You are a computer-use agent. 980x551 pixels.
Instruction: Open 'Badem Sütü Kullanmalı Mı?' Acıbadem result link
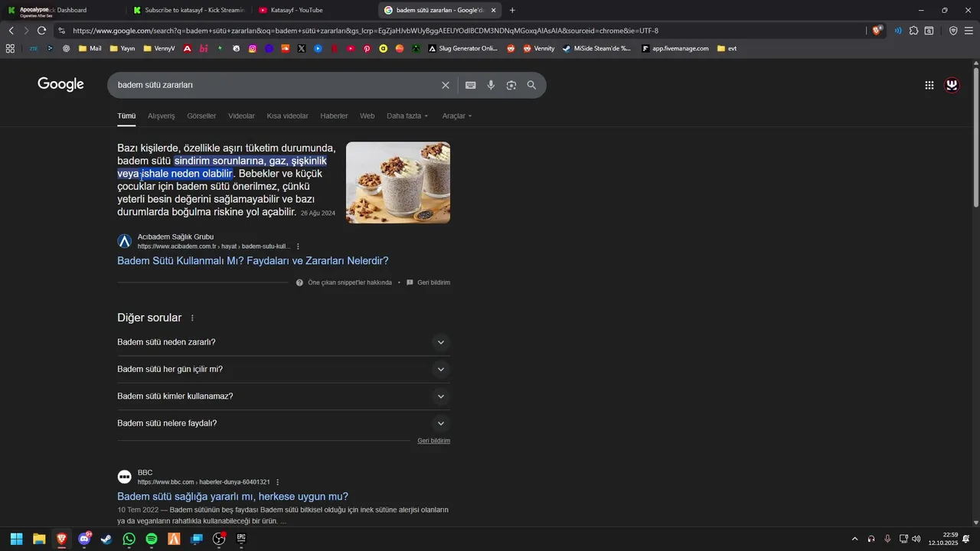click(253, 261)
